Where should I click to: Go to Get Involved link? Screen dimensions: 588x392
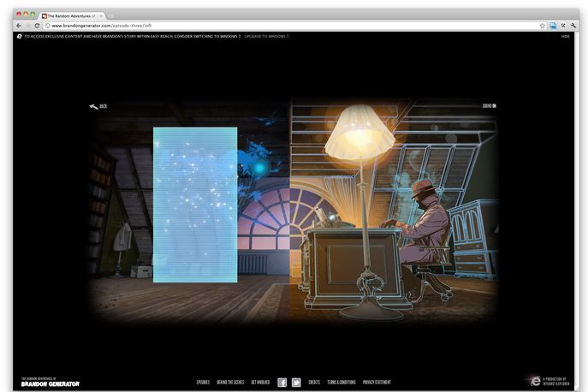coord(260,383)
